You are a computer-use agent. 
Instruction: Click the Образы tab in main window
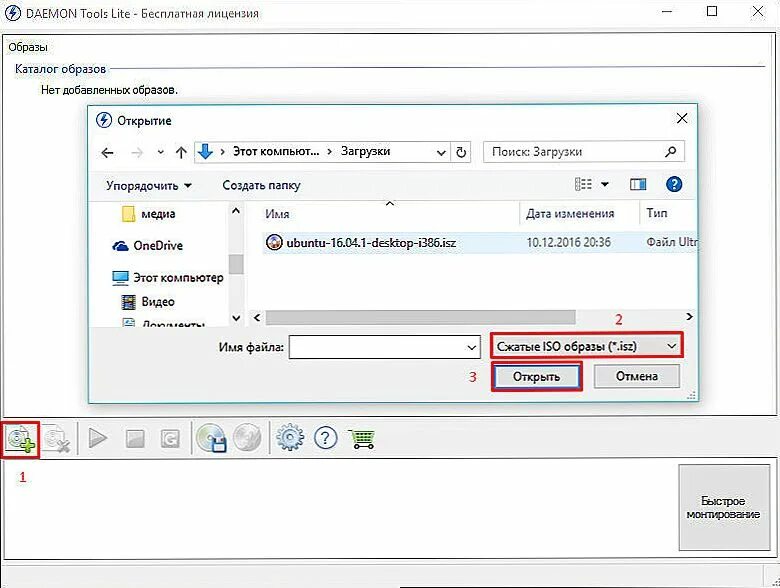pos(28,47)
